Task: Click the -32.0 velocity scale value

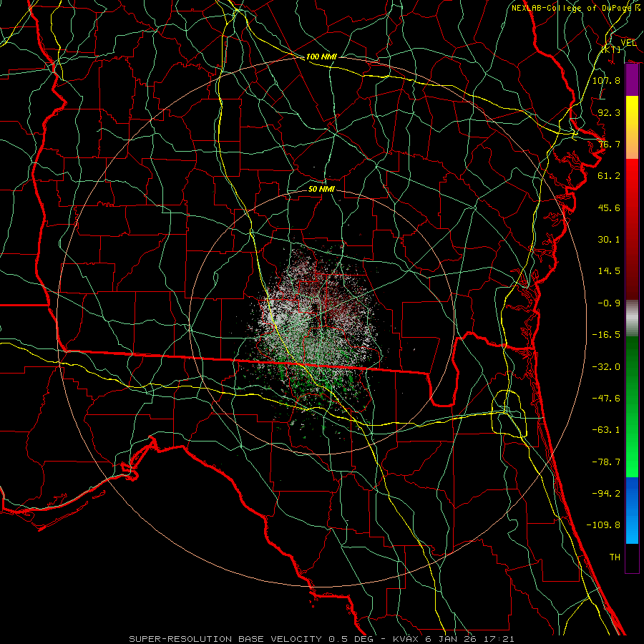Action: click(606, 367)
